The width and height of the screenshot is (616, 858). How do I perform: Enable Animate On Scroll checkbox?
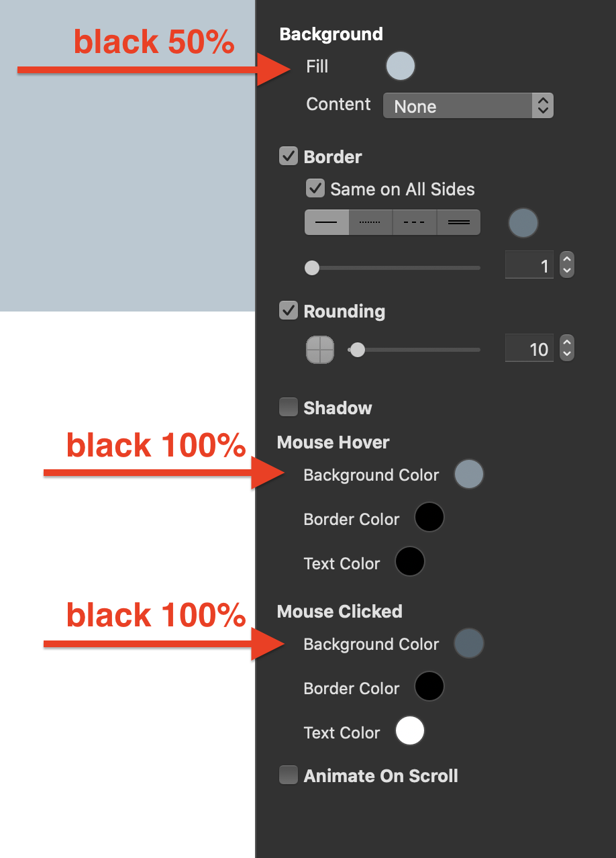click(x=289, y=775)
